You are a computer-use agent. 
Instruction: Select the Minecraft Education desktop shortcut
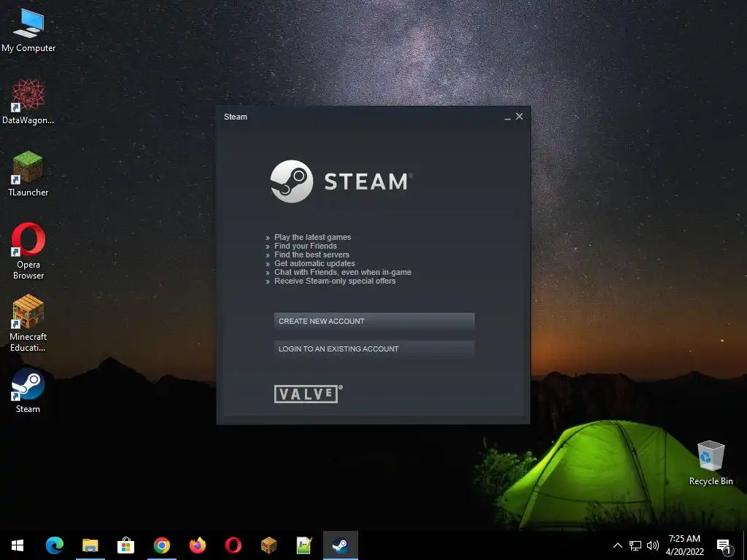tap(28, 323)
